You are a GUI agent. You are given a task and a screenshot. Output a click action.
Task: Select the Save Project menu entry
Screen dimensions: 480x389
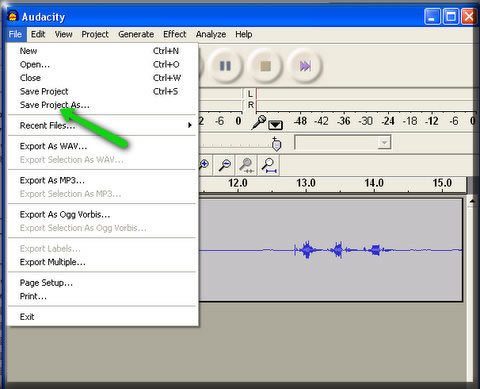pos(103,91)
